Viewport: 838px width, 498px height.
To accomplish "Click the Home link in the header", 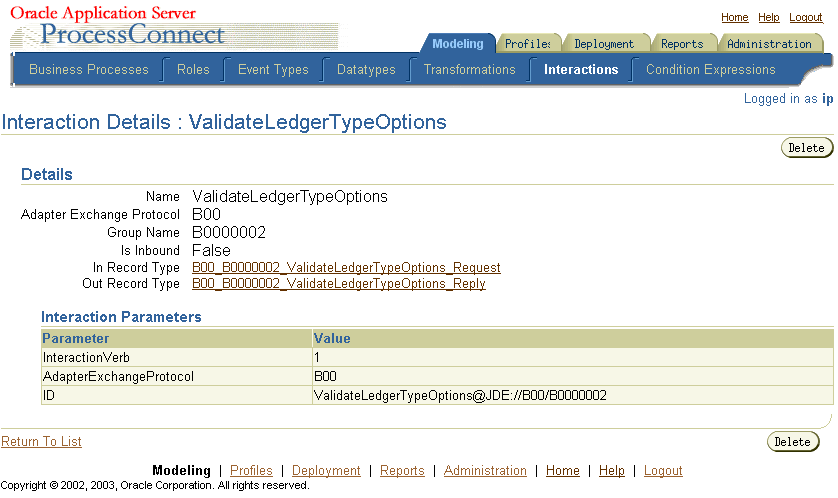I will [734, 18].
